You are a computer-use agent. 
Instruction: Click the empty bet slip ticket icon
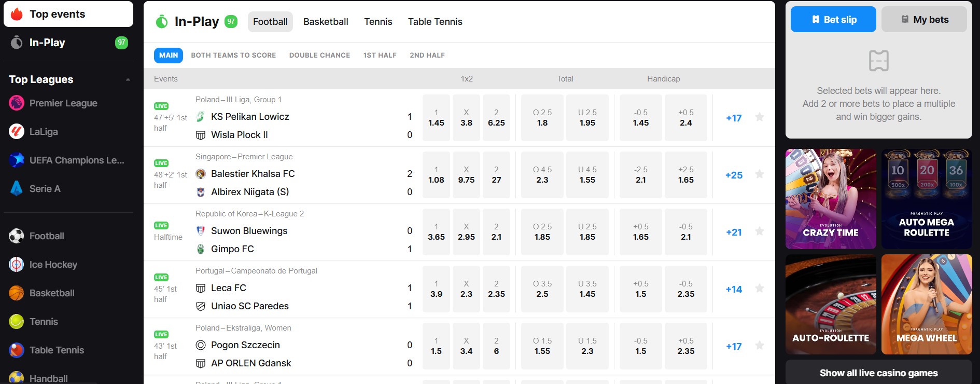pos(879,61)
